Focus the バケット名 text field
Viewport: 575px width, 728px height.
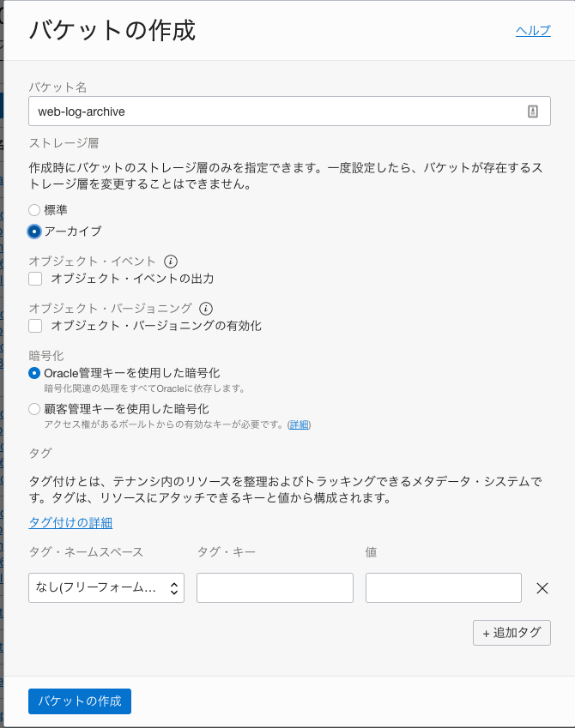pos(275,111)
